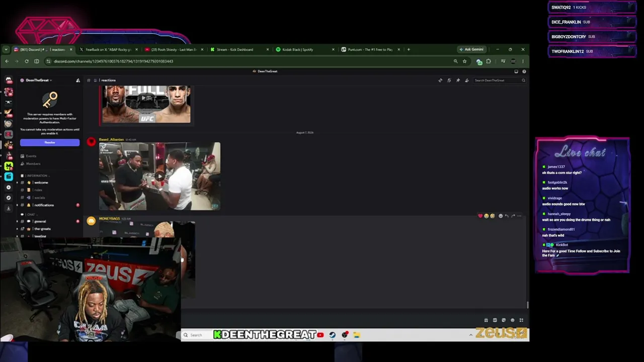Click the Download Apps icon in the server rail
The height and width of the screenshot is (362, 644).
tap(9, 208)
